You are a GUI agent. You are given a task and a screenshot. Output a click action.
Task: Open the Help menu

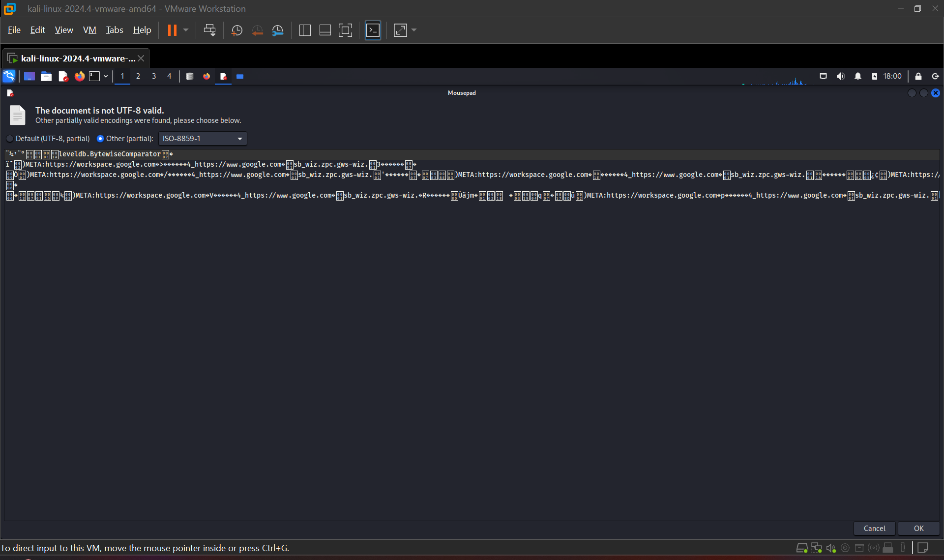tap(142, 30)
